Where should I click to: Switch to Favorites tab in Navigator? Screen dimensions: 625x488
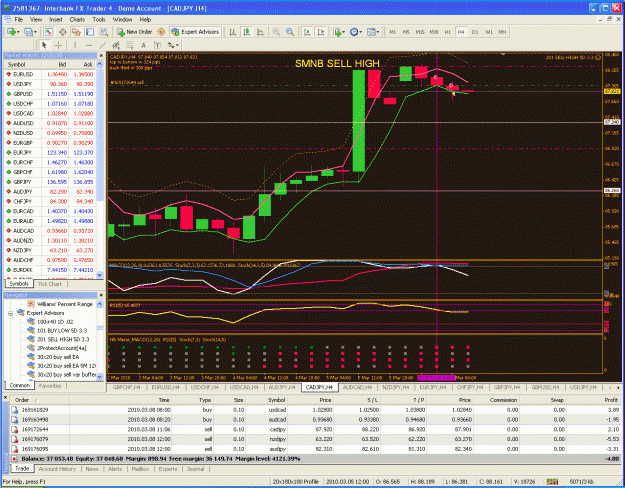[x=50, y=386]
